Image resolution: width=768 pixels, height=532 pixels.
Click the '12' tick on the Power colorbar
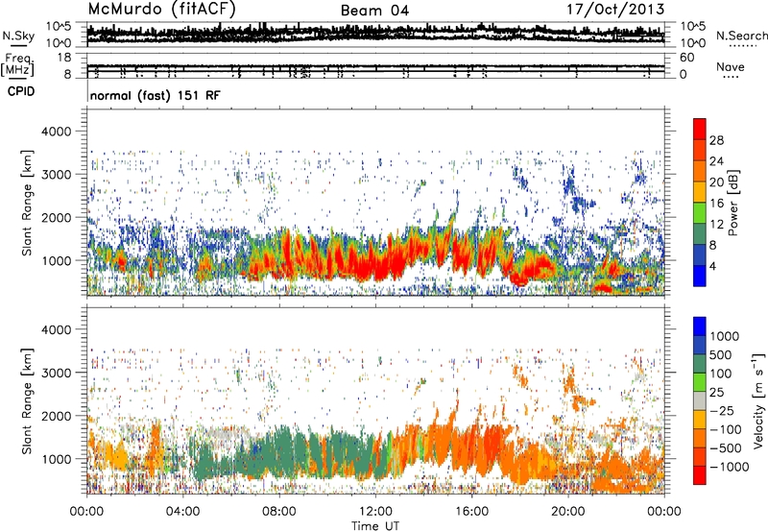point(716,225)
